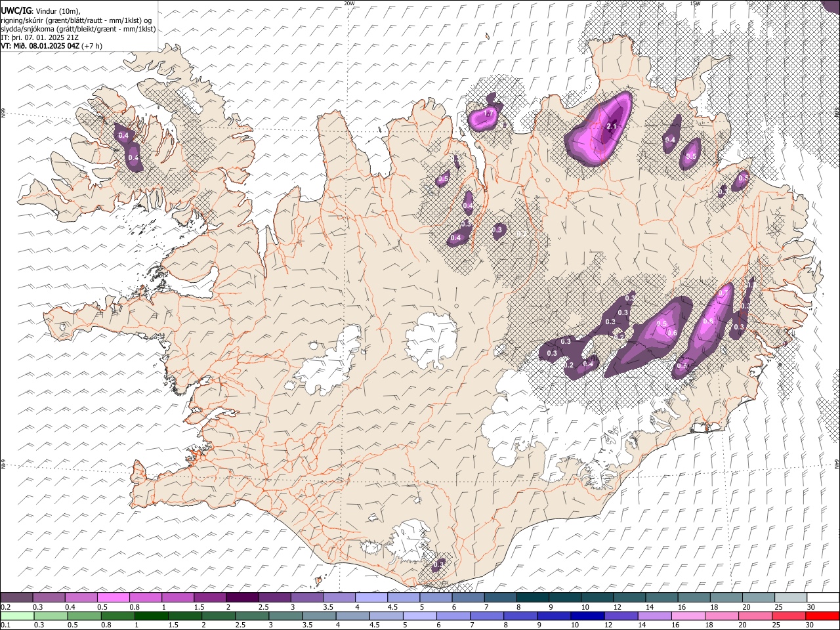Pick the lightest green 0.1 rain legend swatch
This screenshot has height=630, width=840.
[17, 616]
